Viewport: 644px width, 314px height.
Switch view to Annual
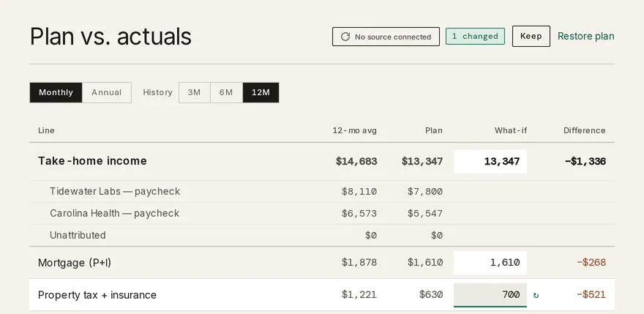[x=106, y=92]
